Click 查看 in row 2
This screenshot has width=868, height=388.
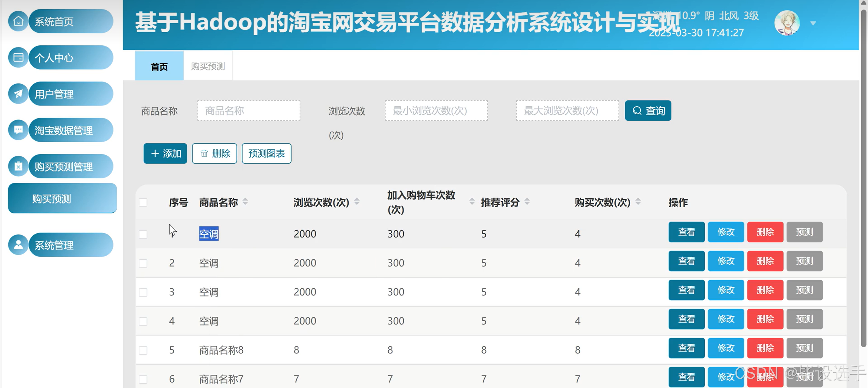(686, 261)
